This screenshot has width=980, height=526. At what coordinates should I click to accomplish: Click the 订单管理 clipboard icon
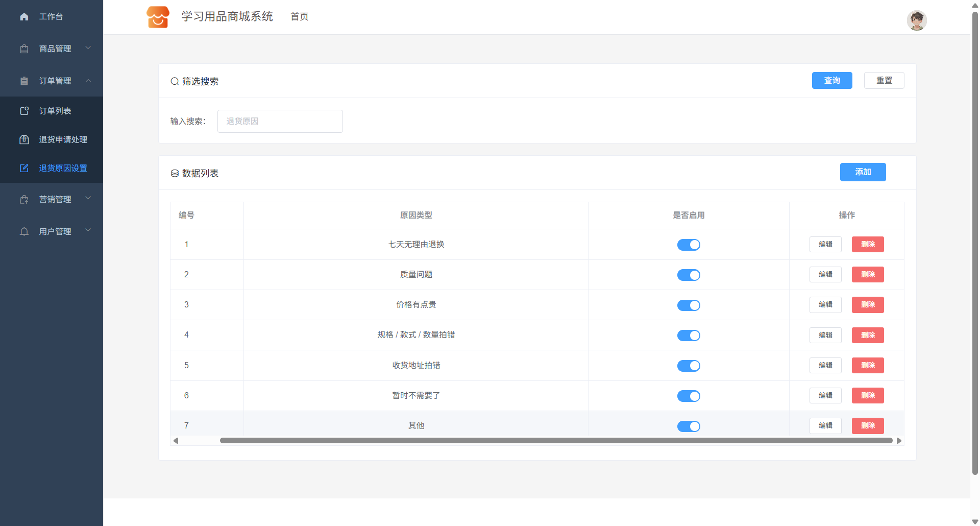pyautogui.click(x=24, y=81)
